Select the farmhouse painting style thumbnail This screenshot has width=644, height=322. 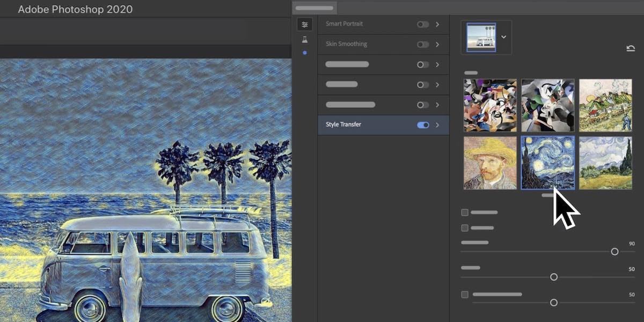[605, 105]
